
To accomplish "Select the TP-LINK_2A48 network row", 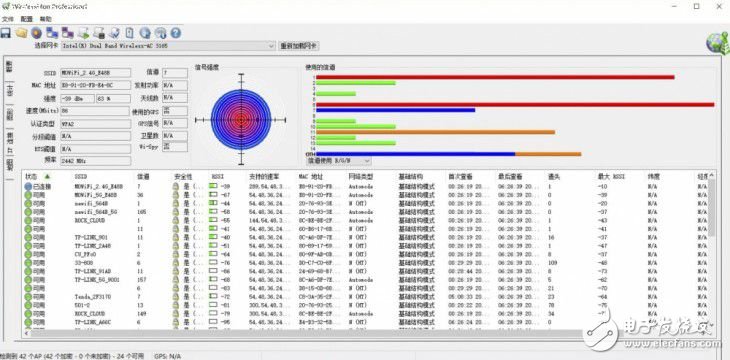I will coord(365,246).
